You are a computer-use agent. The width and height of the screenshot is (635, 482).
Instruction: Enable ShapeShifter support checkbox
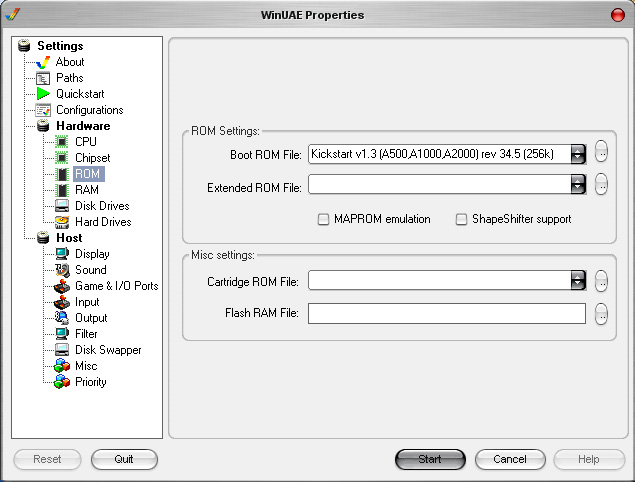tap(461, 220)
